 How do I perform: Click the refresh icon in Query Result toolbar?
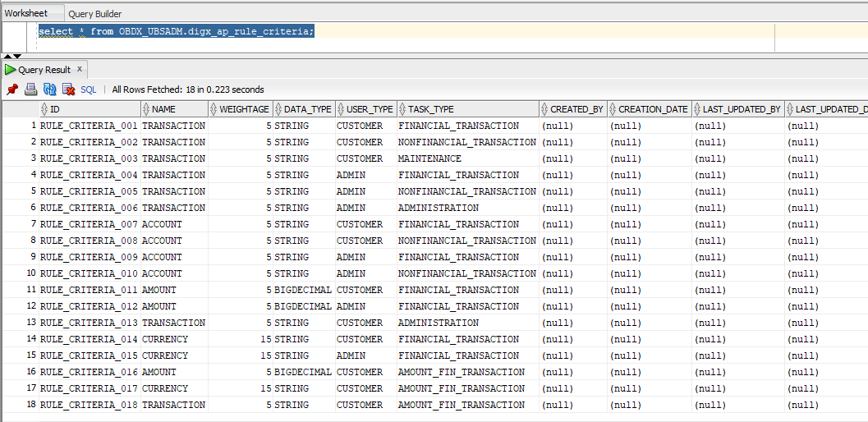pyautogui.click(x=50, y=89)
